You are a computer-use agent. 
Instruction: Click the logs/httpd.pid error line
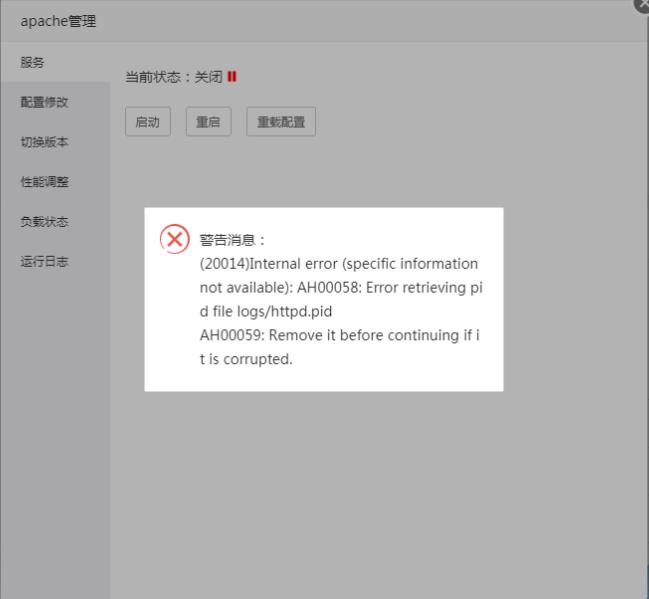[x=266, y=311]
